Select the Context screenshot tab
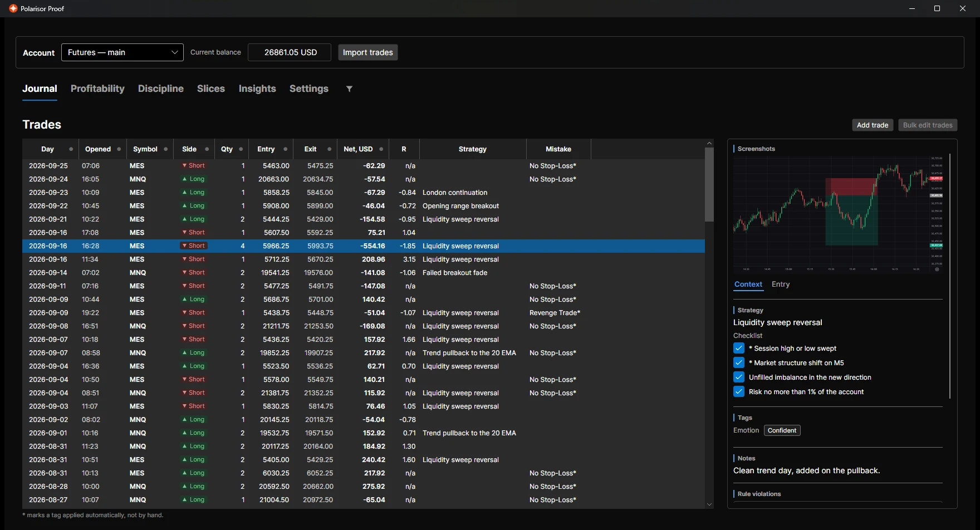Screen dimensions: 980x530 click(x=748, y=284)
